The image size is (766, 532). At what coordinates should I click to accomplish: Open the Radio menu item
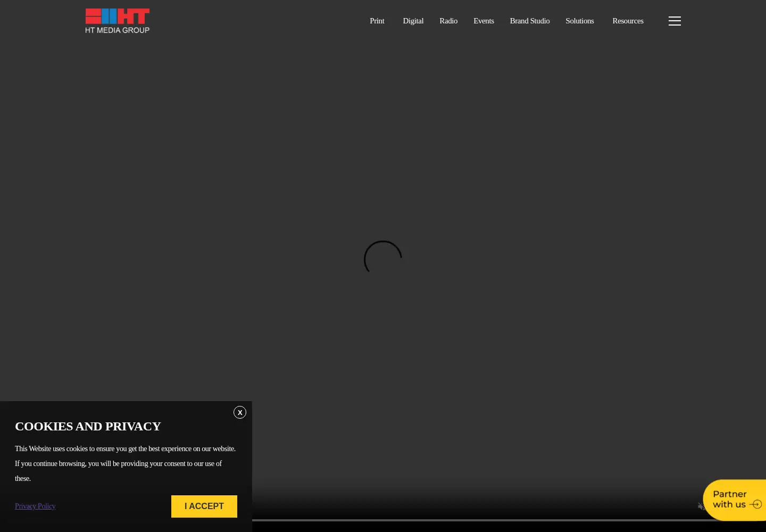coord(448,21)
